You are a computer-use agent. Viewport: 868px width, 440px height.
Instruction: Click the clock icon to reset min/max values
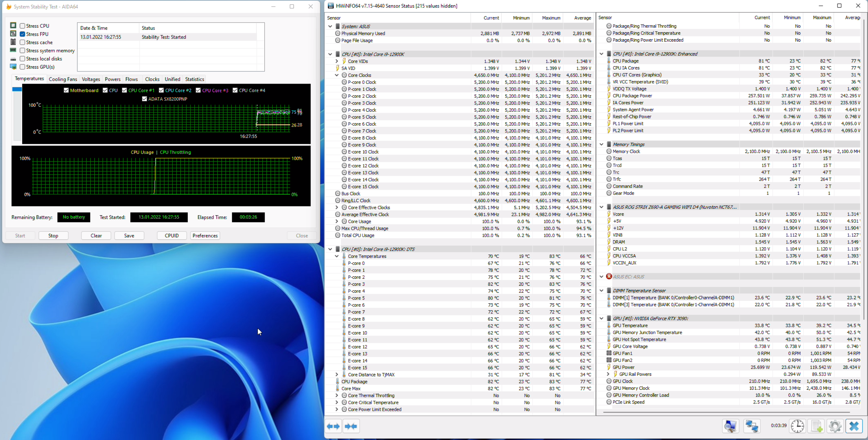tap(797, 426)
